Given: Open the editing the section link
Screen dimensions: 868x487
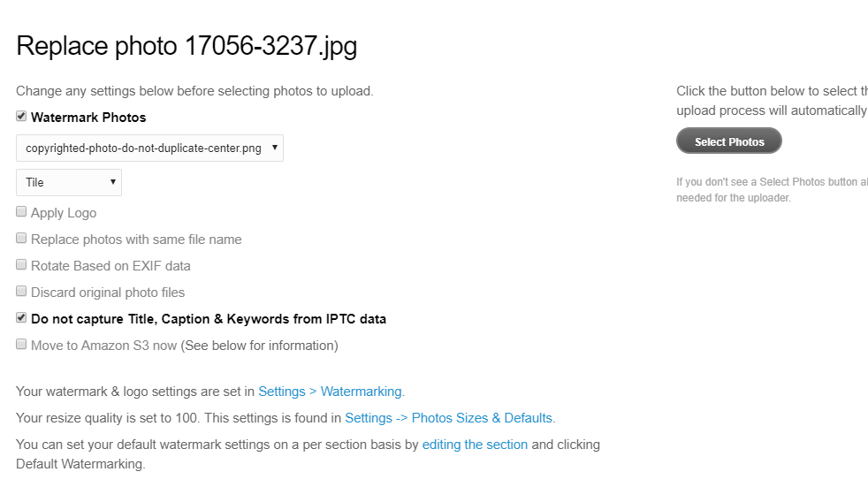Looking at the screenshot, I should (x=475, y=445).
